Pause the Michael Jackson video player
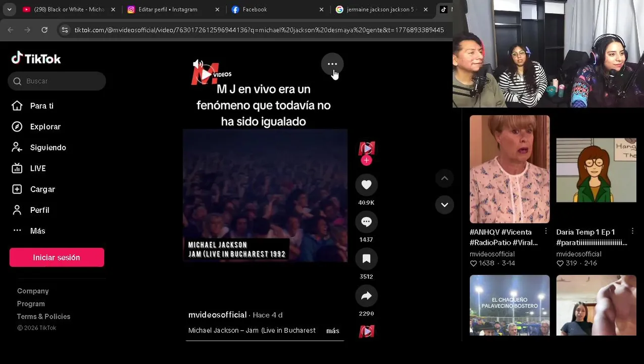Image resolution: width=644 pixels, height=364 pixels. (265, 196)
